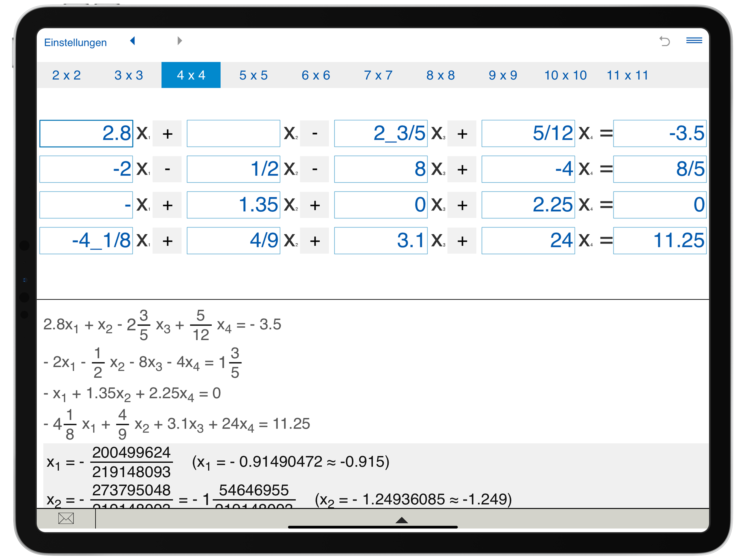Viewport: 747px width, 560px height.
Task: Click the undo arrow icon
Action: click(665, 41)
